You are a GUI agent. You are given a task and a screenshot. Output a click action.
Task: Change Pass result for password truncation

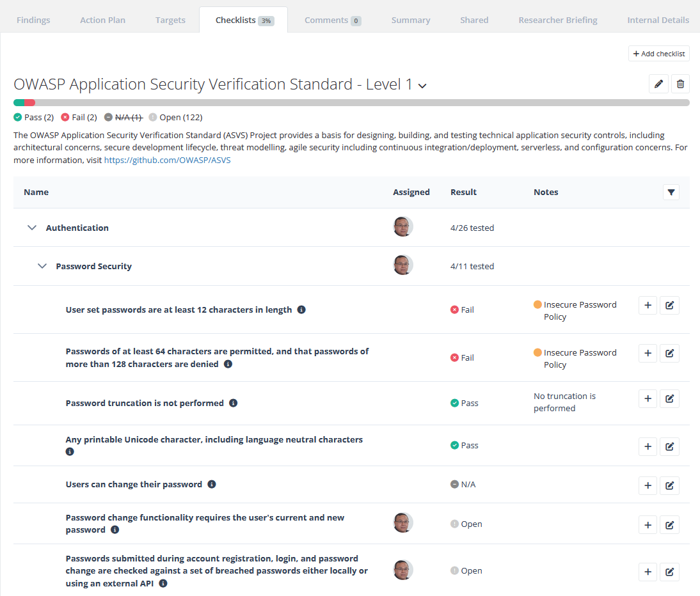tap(465, 403)
